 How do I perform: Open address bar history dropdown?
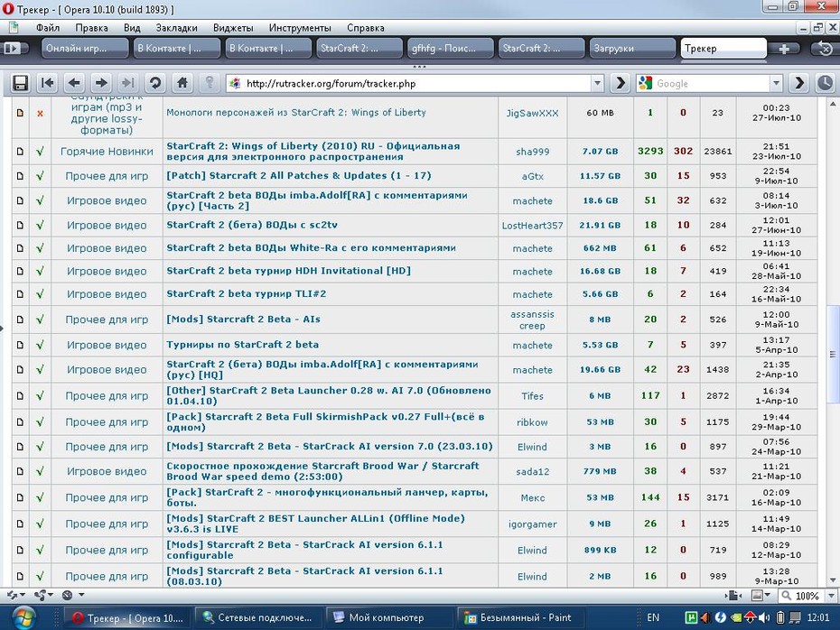point(597,84)
